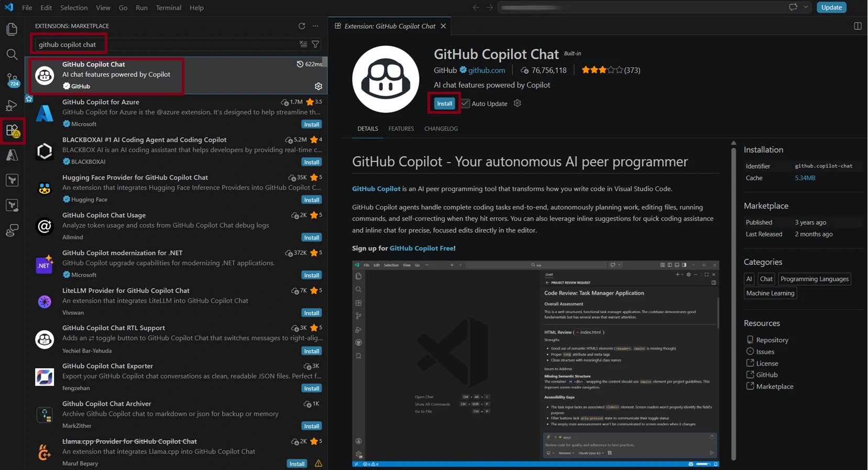Select the Programming Languages category tag
This screenshot has width=868, height=470.
(814, 279)
